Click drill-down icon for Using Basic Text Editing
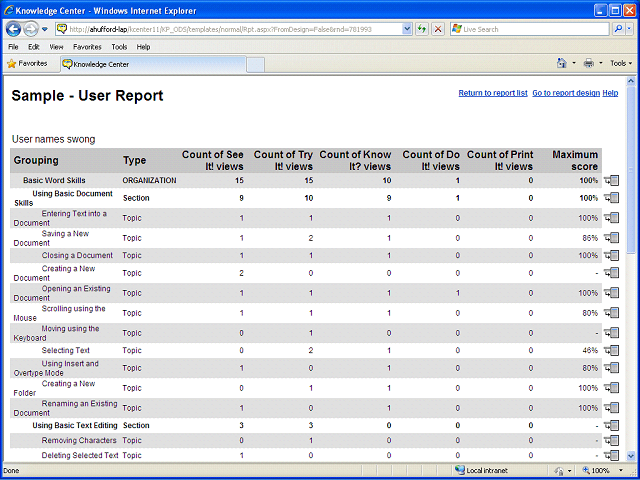 611,425
